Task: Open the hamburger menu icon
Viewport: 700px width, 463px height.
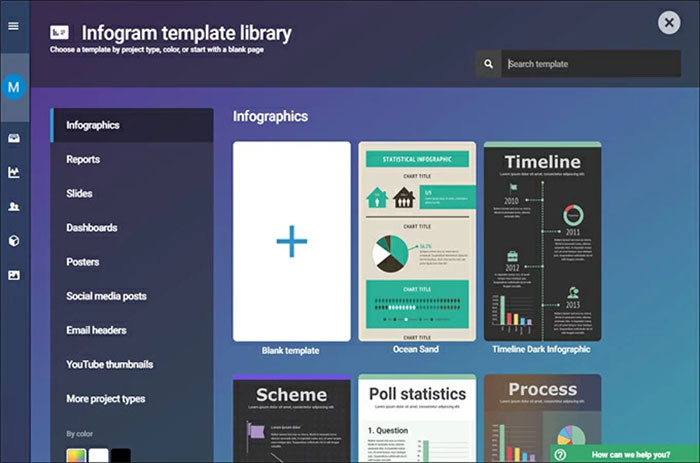Action: 13,26
